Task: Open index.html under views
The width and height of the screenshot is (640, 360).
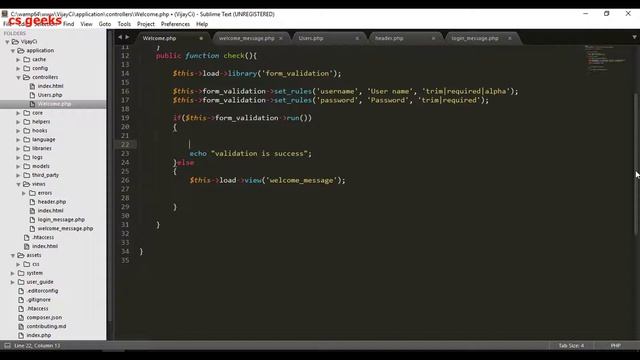Action: 50,211
